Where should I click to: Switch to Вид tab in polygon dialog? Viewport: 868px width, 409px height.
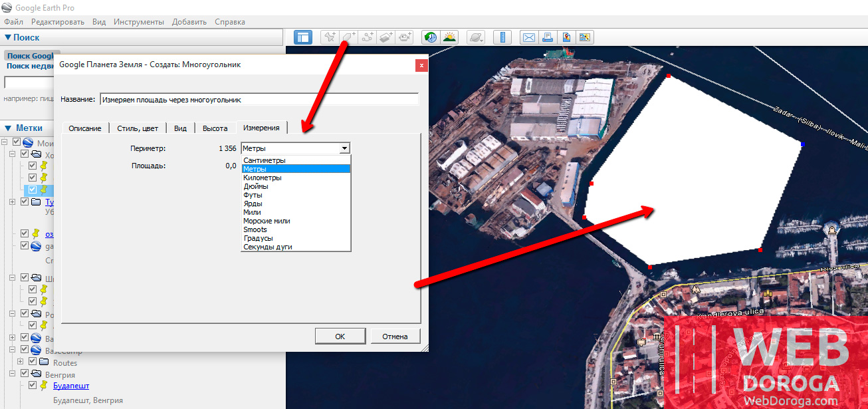[x=180, y=128]
